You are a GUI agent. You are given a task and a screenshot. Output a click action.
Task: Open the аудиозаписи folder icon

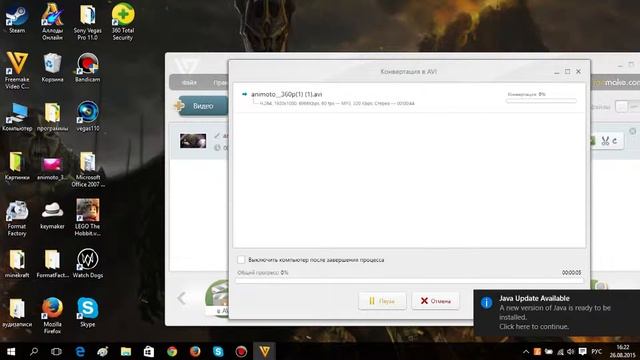click(17, 312)
